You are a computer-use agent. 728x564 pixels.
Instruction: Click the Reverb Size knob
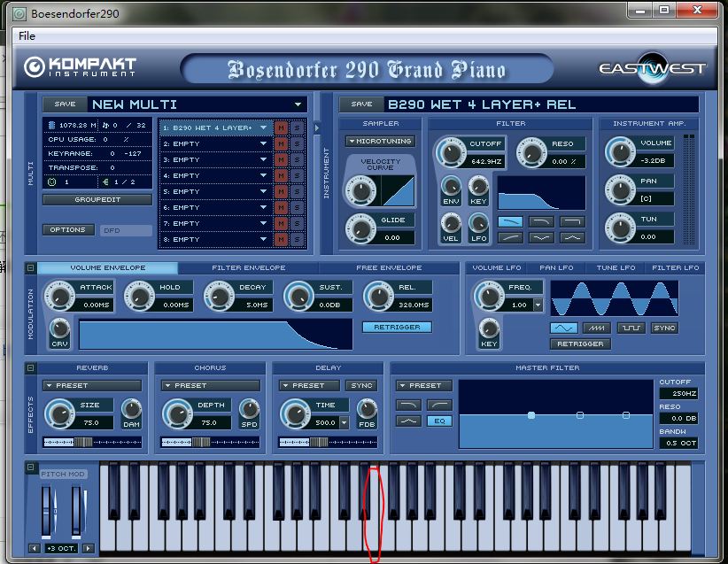(x=59, y=413)
